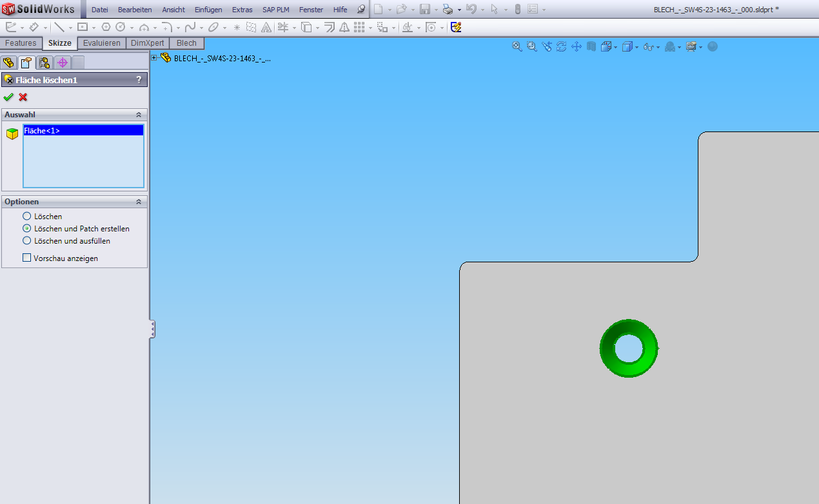Switch to the Blech tab
This screenshot has width=819, height=504.
[x=187, y=43]
